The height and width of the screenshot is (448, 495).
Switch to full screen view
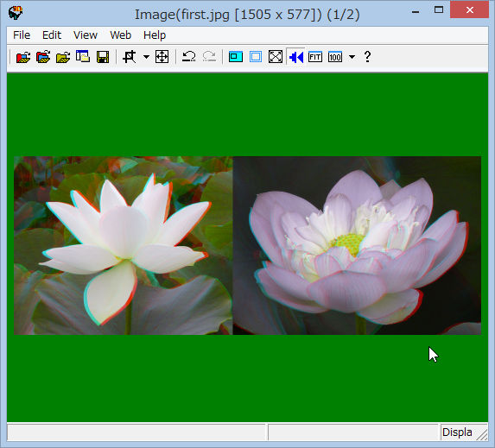[276, 57]
